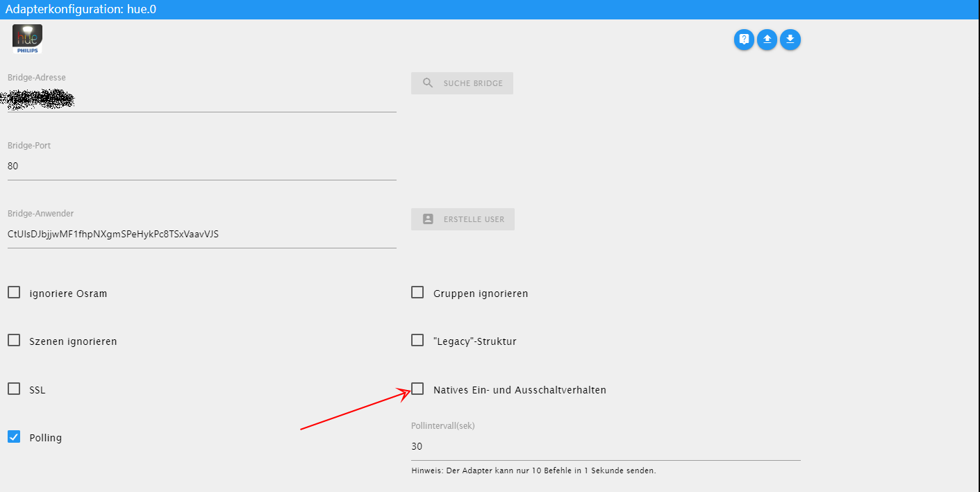Click the Gruppen ignorieren label text

[481, 294]
